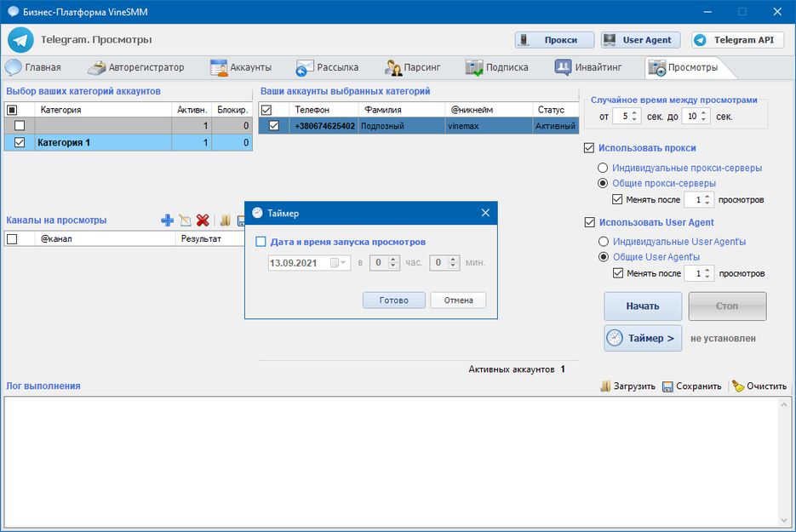
Task: Select Общие UserAgent'ы radio option
Action: 603,257
